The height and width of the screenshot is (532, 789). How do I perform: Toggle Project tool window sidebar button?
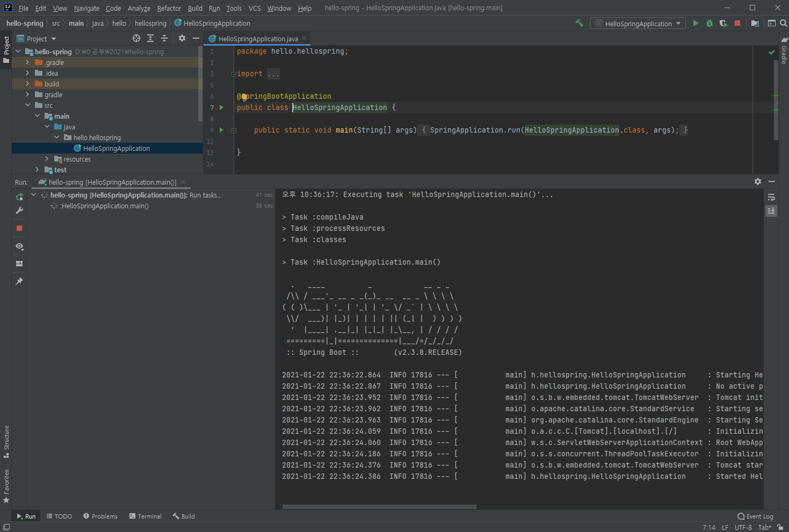[6, 49]
